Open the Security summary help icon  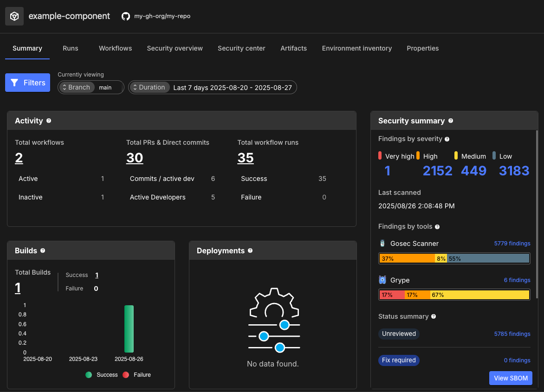[451, 121]
